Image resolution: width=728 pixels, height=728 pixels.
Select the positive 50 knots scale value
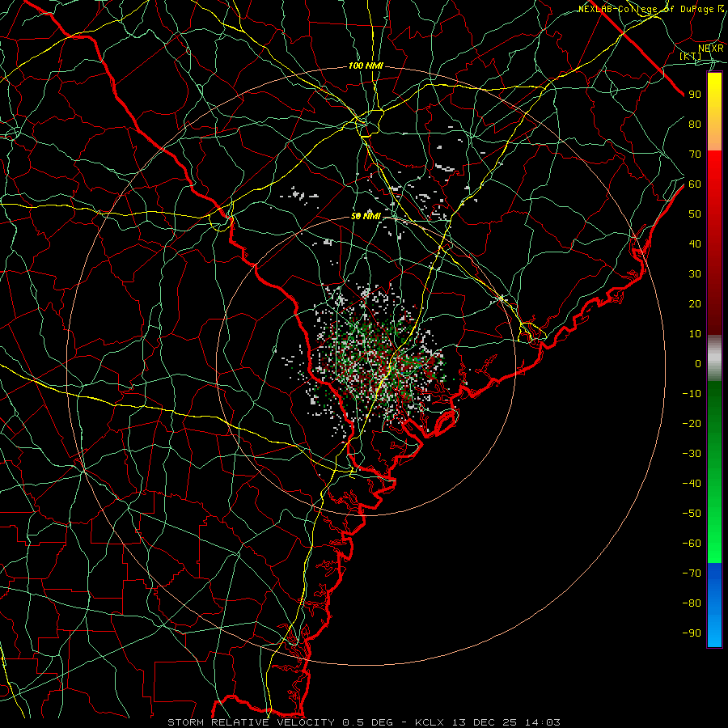(x=695, y=214)
